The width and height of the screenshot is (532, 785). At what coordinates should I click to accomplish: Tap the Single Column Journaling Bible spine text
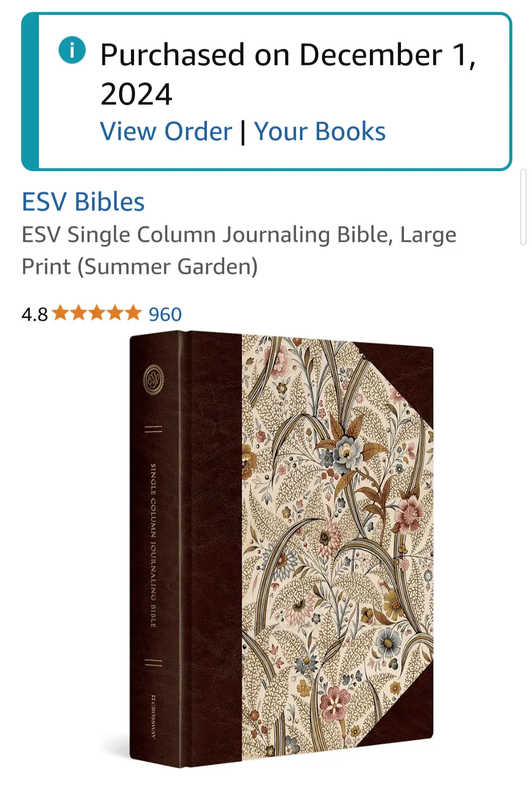[153, 545]
